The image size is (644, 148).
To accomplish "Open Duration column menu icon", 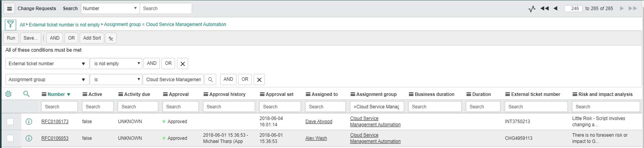I will click(469, 94).
